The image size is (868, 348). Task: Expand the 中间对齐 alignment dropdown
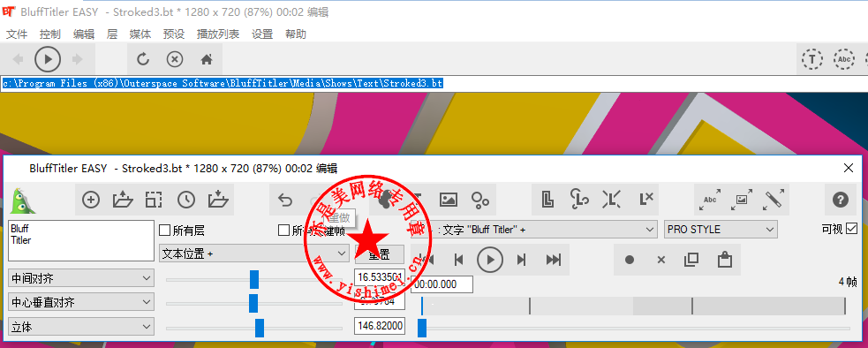coord(81,278)
